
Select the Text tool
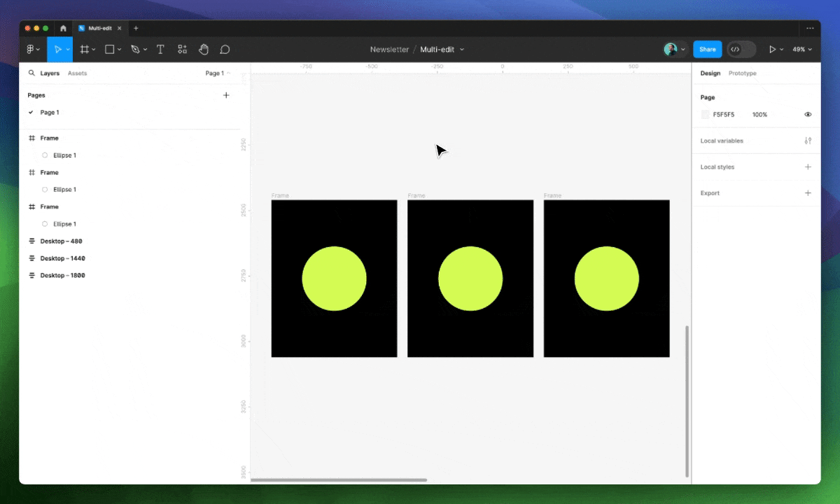(x=160, y=50)
